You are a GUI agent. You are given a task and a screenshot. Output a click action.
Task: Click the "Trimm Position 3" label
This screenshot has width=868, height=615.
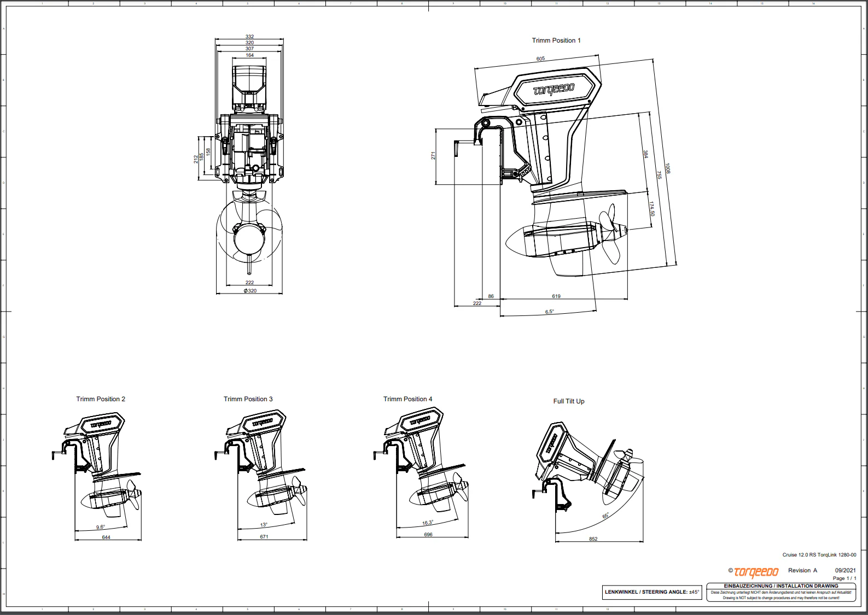pos(248,399)
